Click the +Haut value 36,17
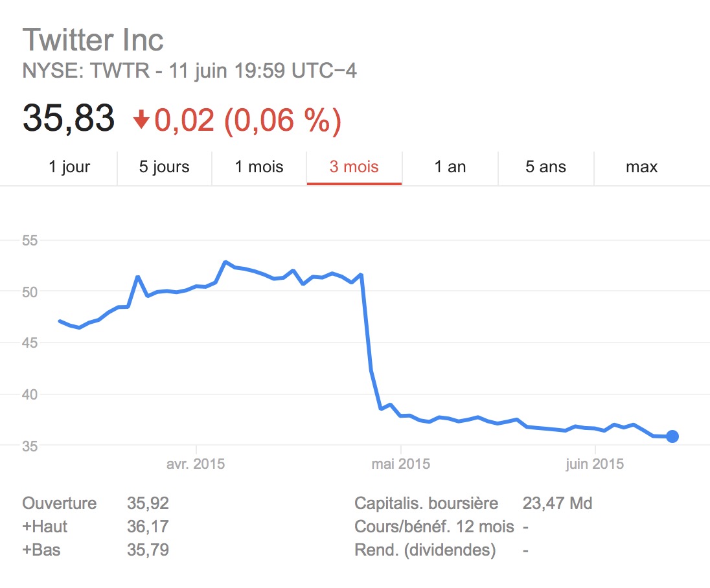 coord(148,526)
